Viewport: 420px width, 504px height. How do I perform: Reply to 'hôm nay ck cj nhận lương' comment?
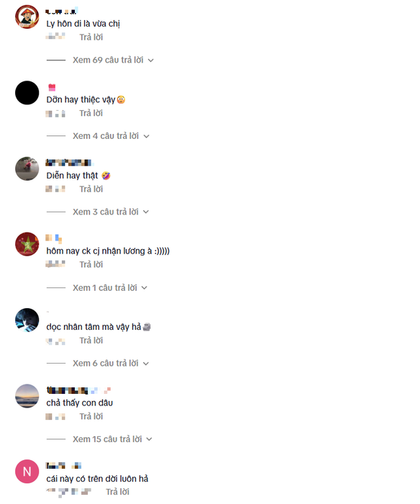point(91,264)
